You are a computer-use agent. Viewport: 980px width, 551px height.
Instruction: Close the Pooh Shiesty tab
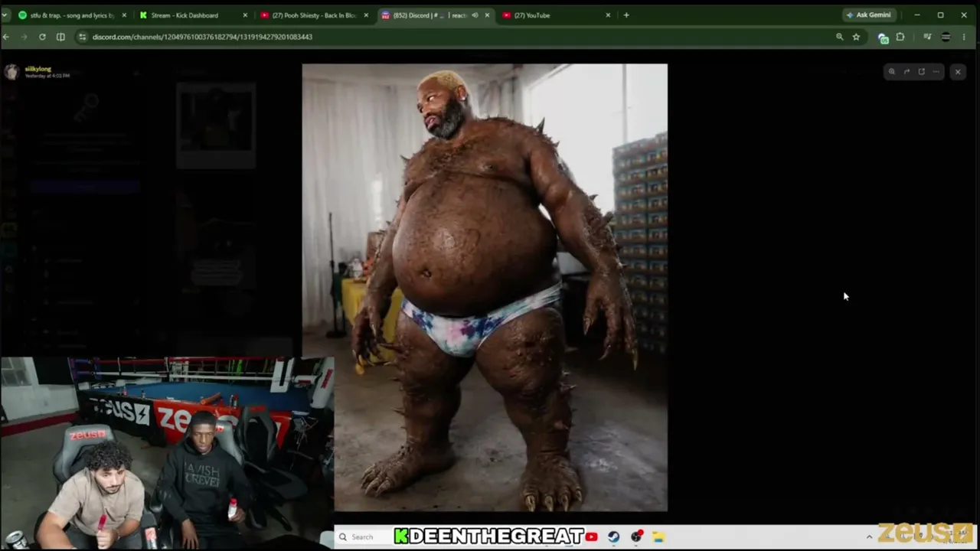(x=366, y=15)
